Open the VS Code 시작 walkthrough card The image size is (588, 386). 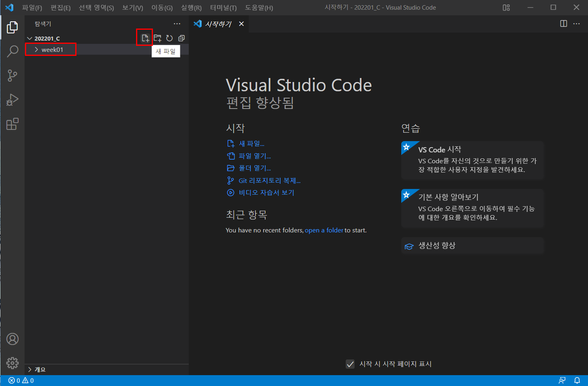pos(472,160)
